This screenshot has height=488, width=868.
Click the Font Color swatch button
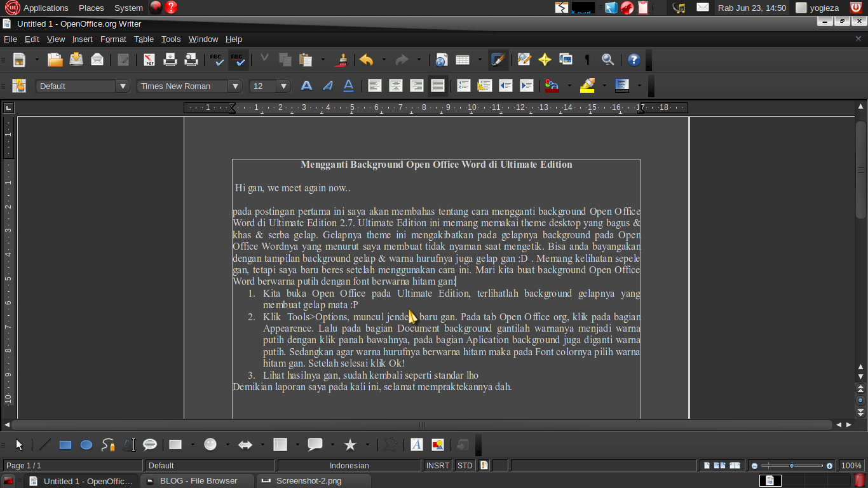point(552,86)
